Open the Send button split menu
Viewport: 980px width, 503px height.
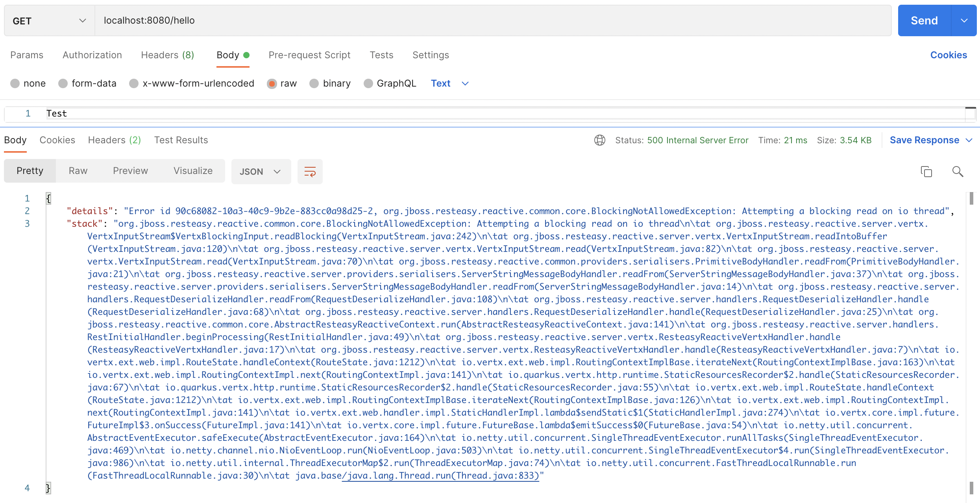tap(964, 20)
